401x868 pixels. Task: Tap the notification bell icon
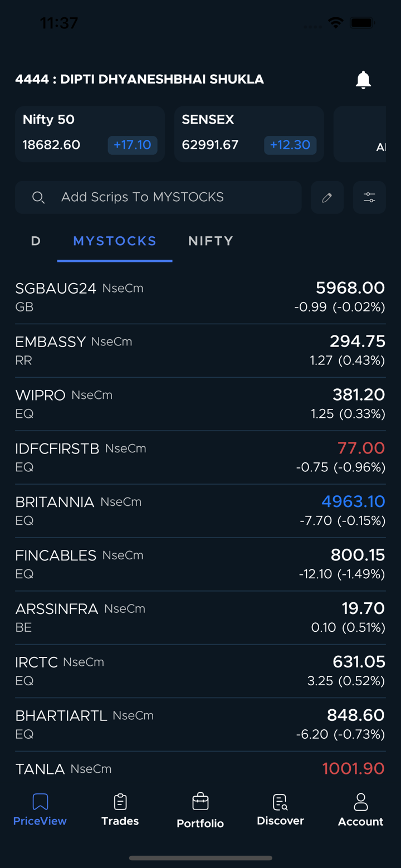coord(363,80)
